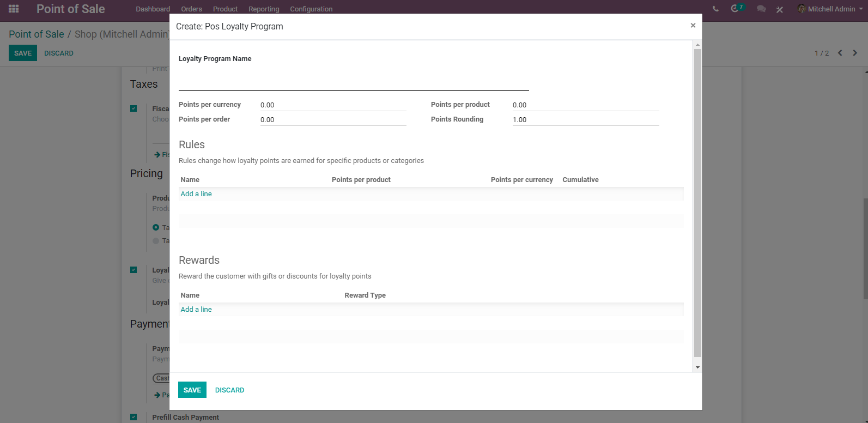Click the background form SAVE button

tap(23, 53)
